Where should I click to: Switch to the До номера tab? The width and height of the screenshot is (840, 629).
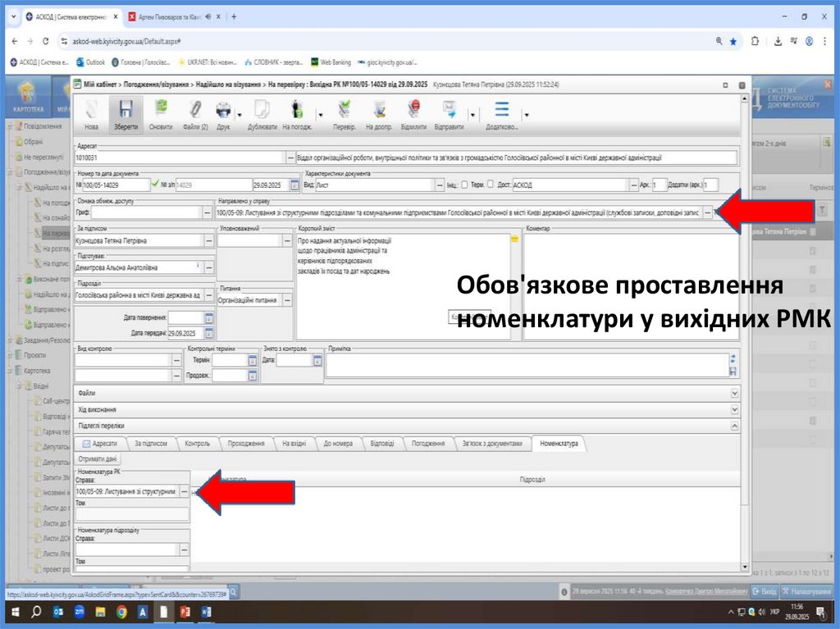point(338,444)
